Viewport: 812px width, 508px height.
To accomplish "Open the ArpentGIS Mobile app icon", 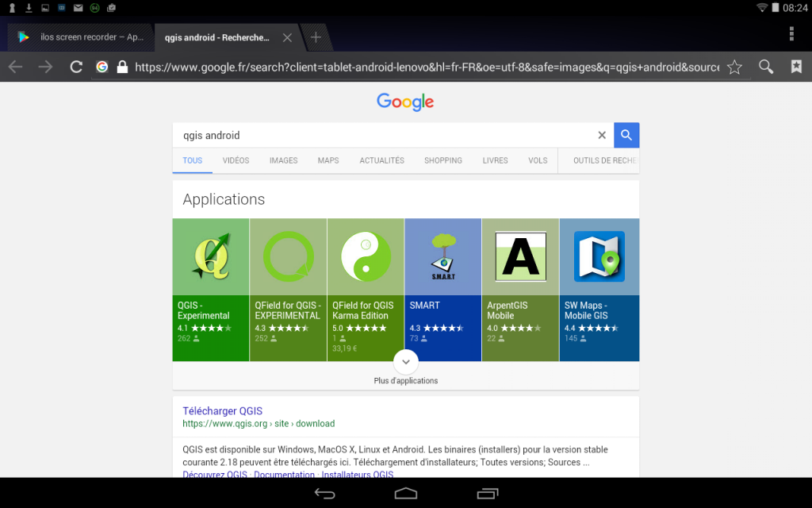I will pyautogui.click(x=520, y=256).
